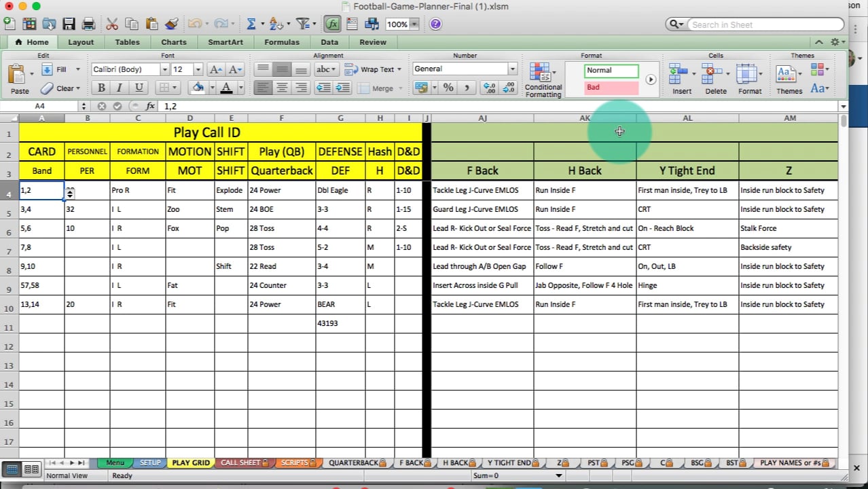Go to the QUARTERBACK worksheet tab

tap(357, 463)
